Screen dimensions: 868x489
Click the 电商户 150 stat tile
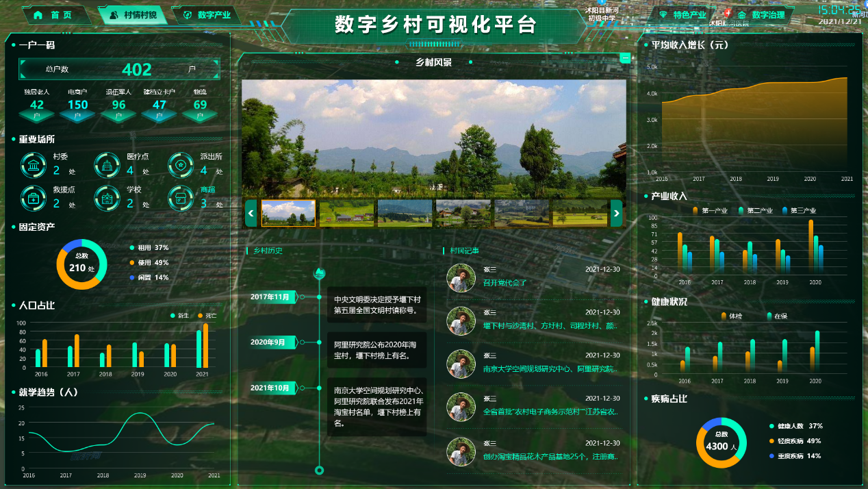[x=77, y=105]
